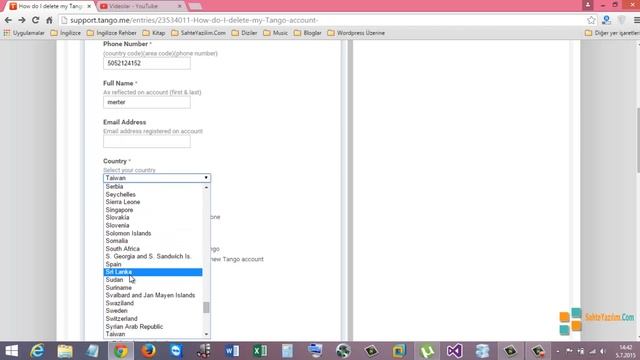Open the Music bookmark folder
640x360 pixels.
pyautogui.click(x=276, y=33)
